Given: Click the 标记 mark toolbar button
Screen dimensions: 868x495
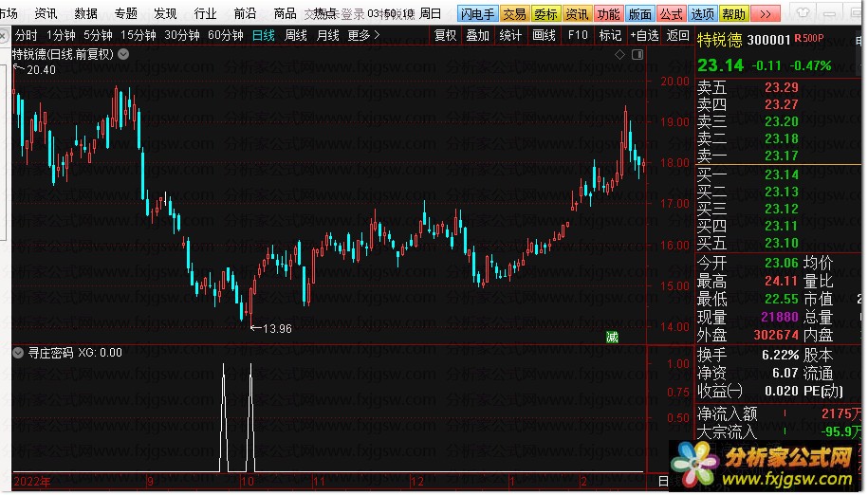Looking at the screenshot, I should tap(610, 35).
